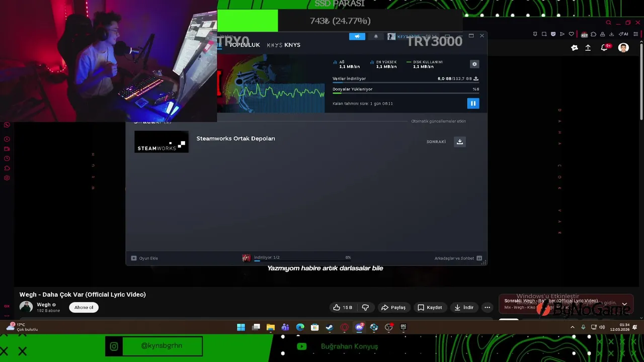Expand hidden system tray icons

[572, 327]
